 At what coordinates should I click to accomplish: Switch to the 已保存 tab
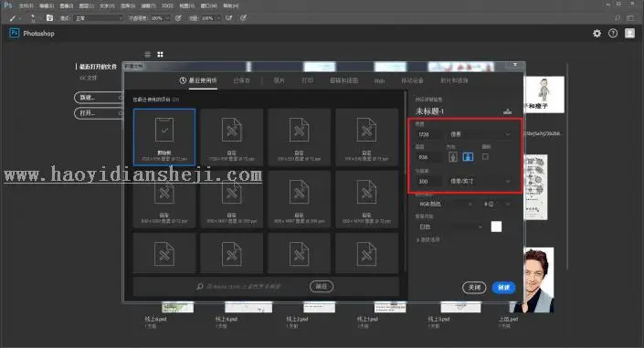241,80
